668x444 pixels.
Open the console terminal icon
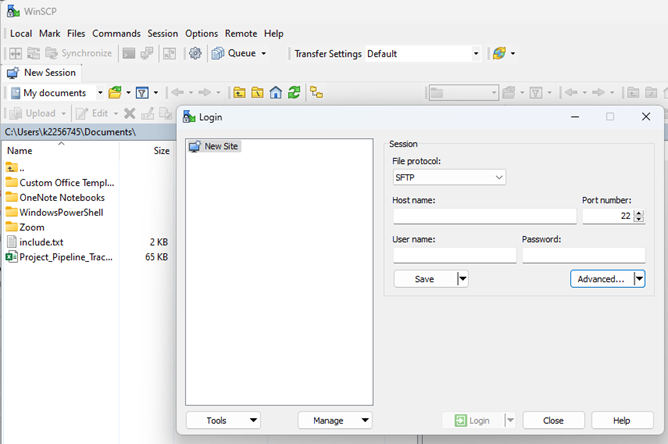[129, 53]
